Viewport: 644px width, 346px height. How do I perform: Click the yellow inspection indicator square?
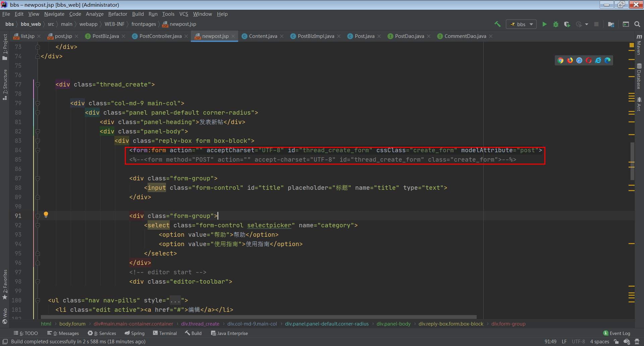click(632, 45)
